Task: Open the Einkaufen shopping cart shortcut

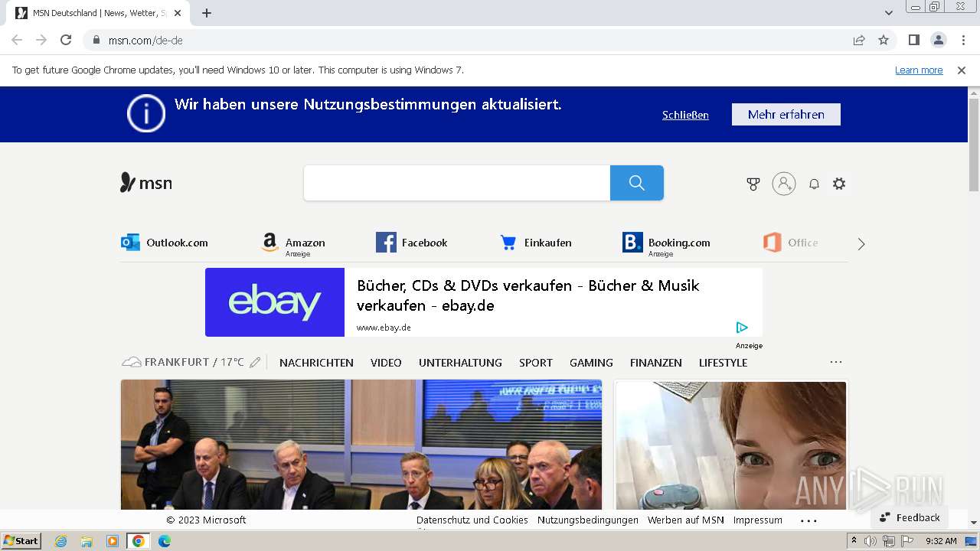Action: pos(536,243)
